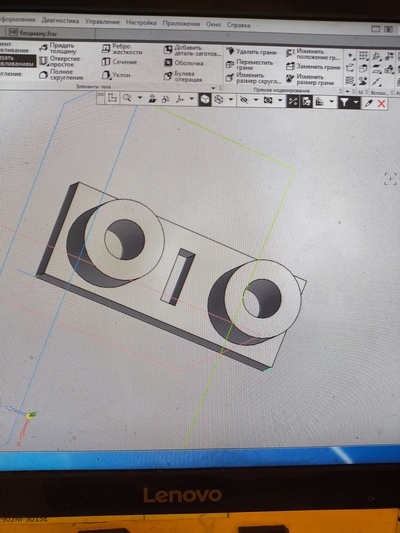Toggle the hide-elements crossed eye icon
The height and width of the screenshot is (533, 400).
tap(243, 100)
